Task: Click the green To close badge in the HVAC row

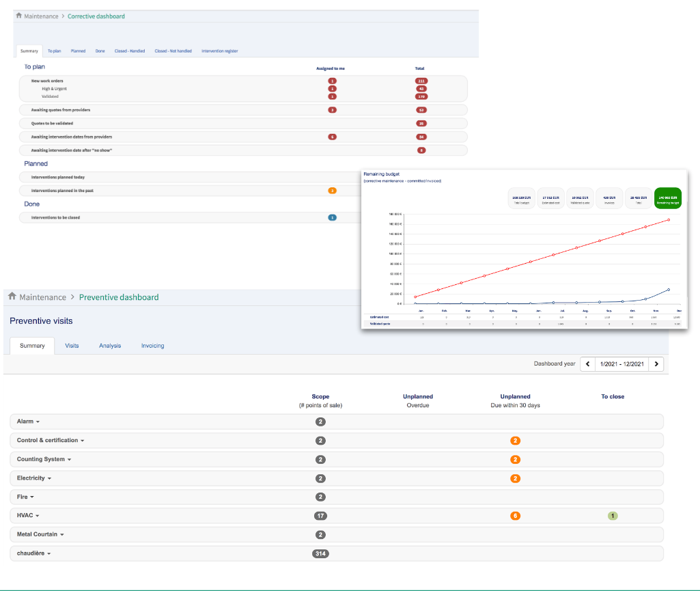Action: point(613,516)
